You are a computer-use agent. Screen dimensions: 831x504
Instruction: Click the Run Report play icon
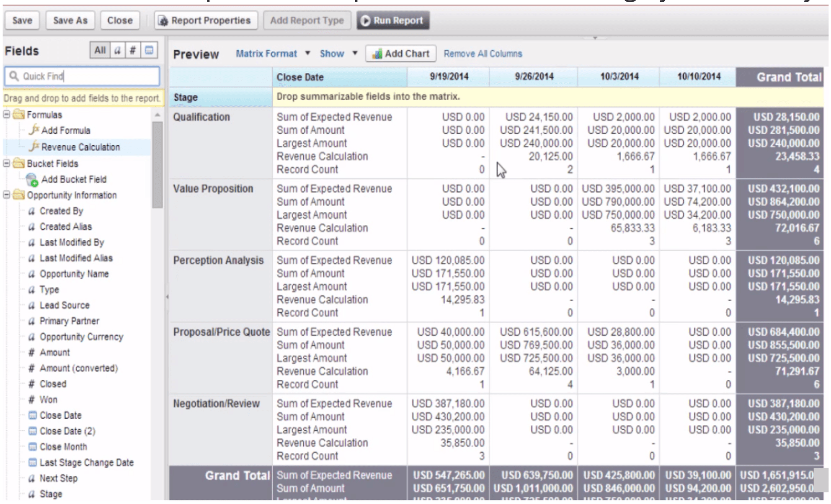(366, 19)
